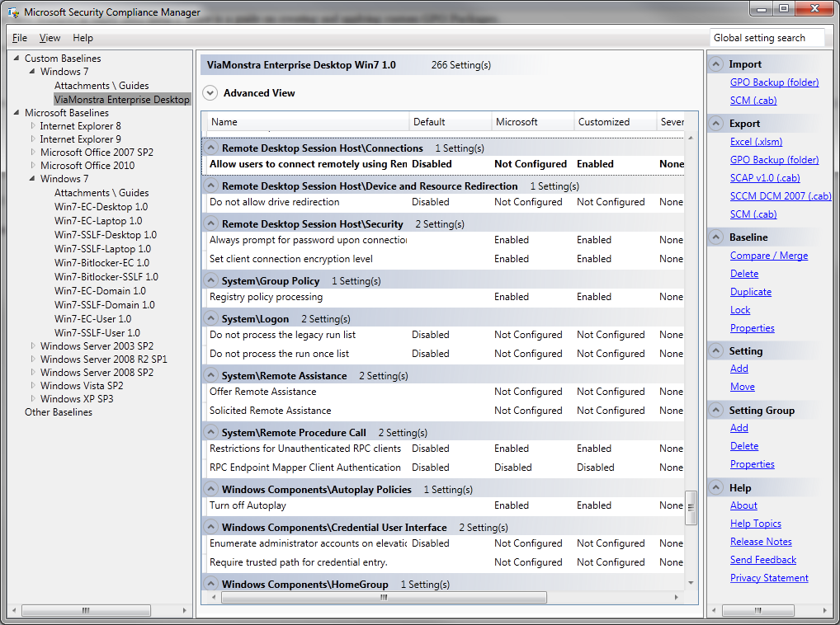Select Other Baselines tree item

pyautogui.click(x=59, y=412)
